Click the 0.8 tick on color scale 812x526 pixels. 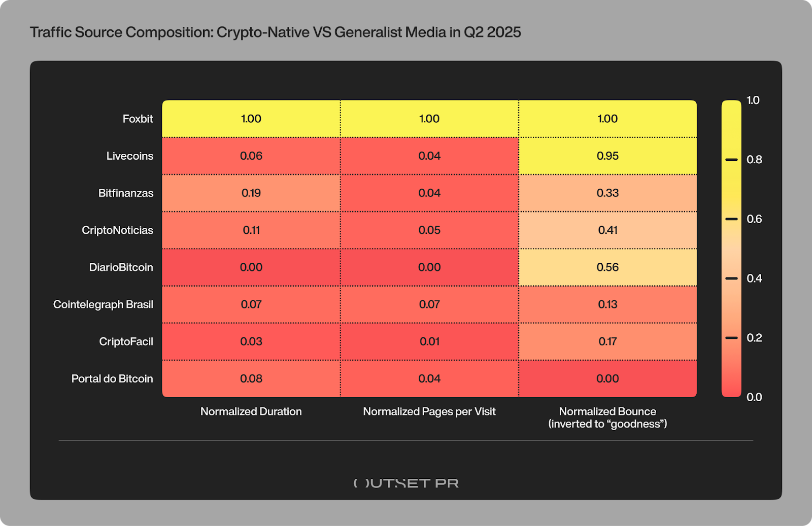coord(731,160)
